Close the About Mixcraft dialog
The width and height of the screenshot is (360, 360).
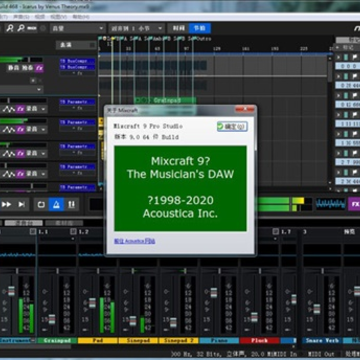244,109
